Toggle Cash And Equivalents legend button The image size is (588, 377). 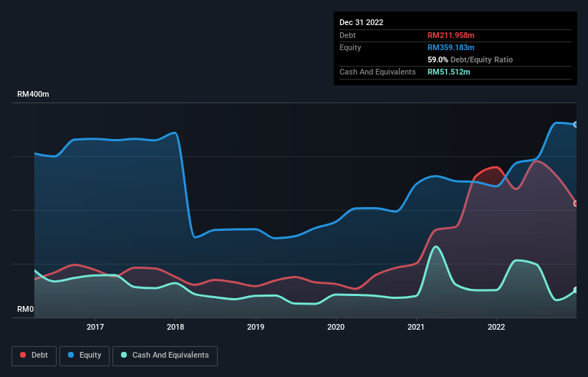coord(165,355)
